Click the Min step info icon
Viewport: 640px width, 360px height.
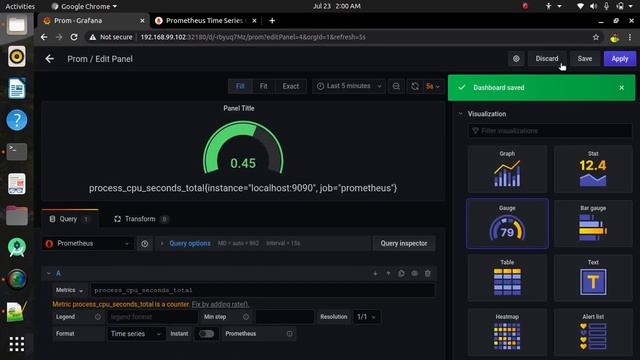pyautogui.click(x=246, y=317)
